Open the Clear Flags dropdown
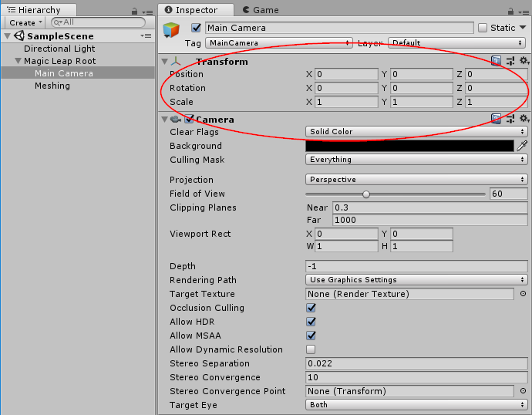 point(416,132)
